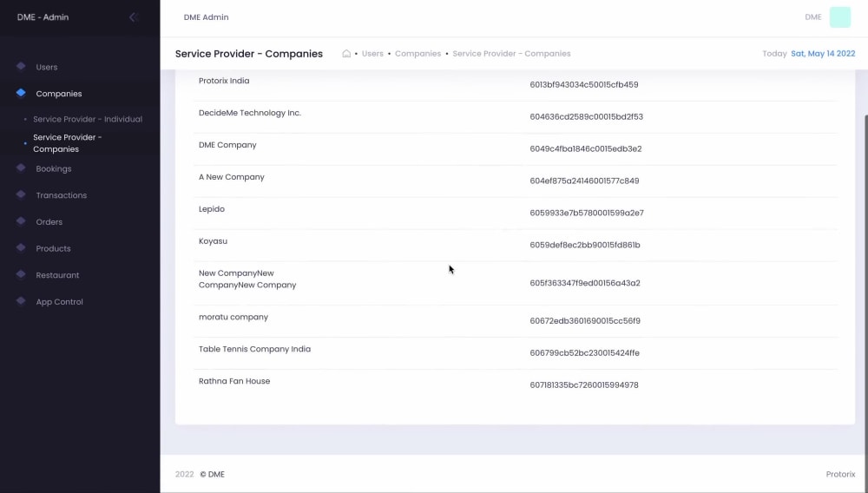Click the Products diamond icon
Viewport: 868px width, 493px height.
[x=21, y=248]
